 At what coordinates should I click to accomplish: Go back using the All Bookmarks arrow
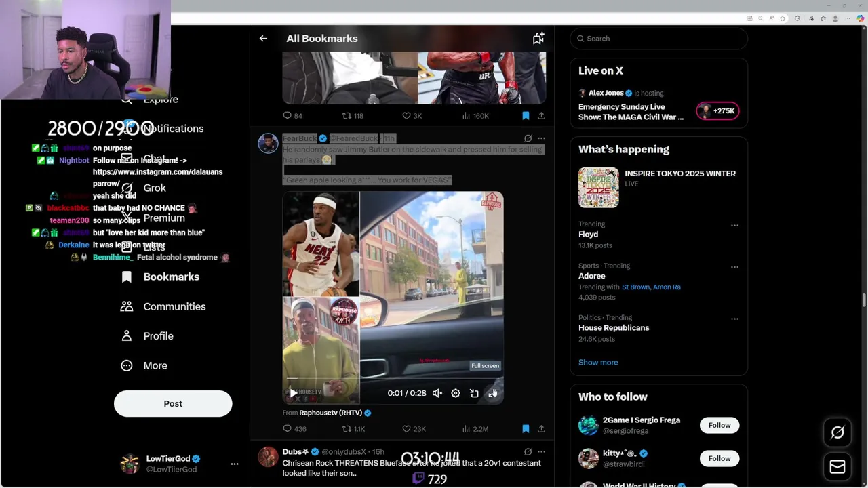pyautogui.click(x=263, y=39)
